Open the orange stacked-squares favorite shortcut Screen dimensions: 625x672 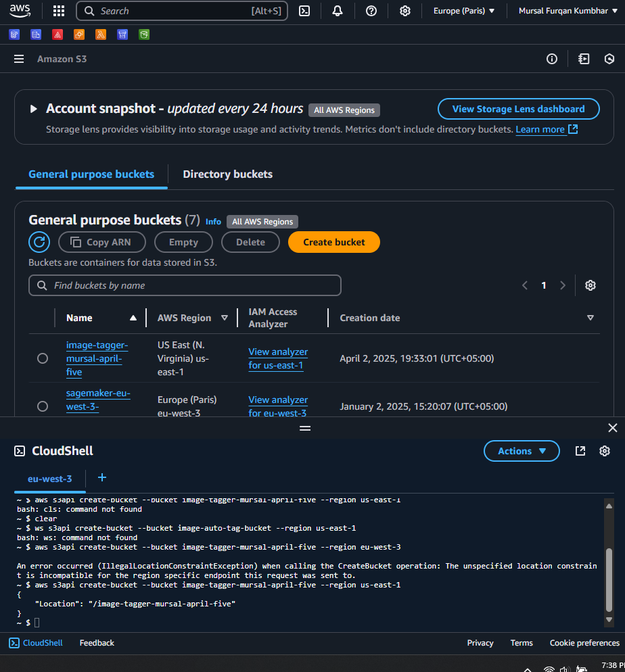79,34
